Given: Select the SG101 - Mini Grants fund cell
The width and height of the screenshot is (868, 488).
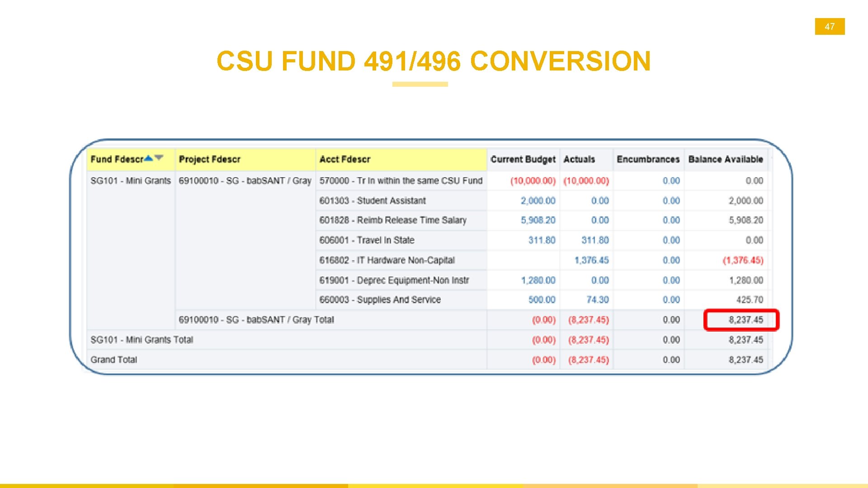Looking at the screenshot, I should click(130, 181).
